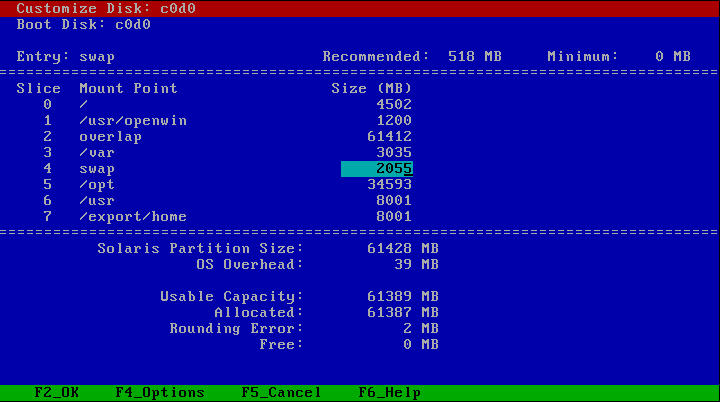Screen dimensions: 720x402
Task: Click the swap mount point in slice 4
Action: 97,169
